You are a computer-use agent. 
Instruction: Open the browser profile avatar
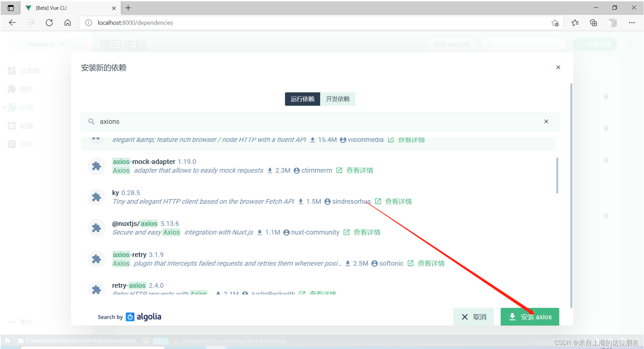[613, 23]
